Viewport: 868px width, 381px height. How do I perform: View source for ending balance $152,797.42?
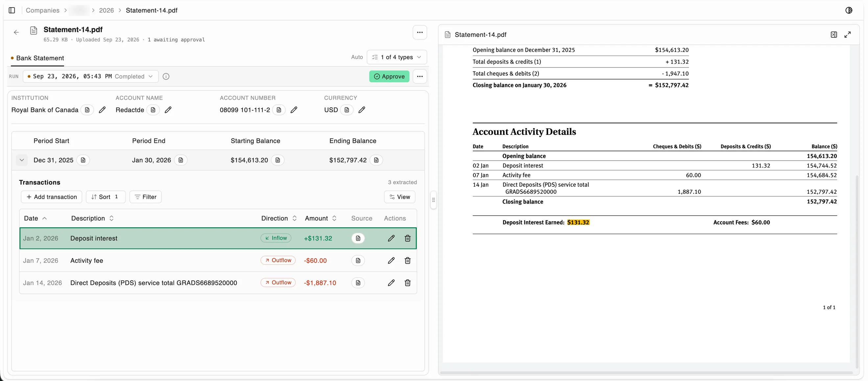376,160
